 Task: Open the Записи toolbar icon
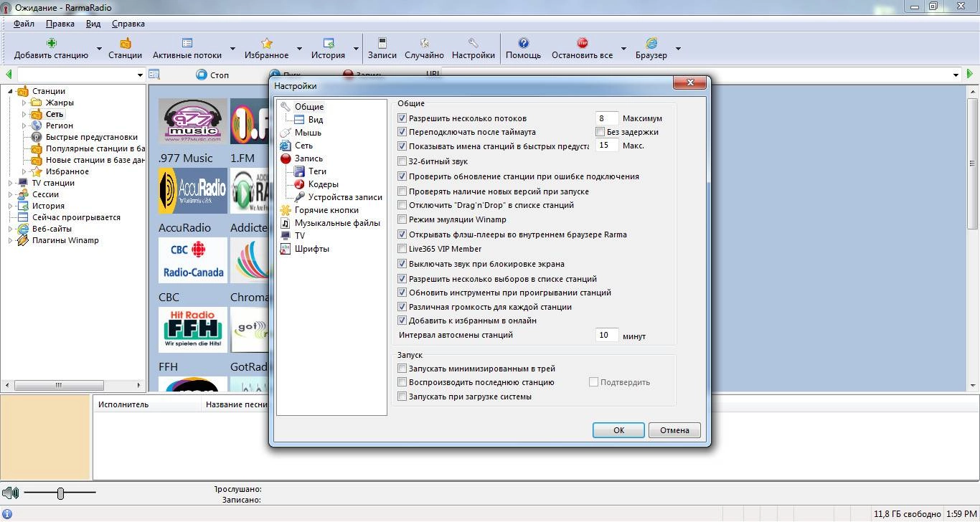[382, 43]
